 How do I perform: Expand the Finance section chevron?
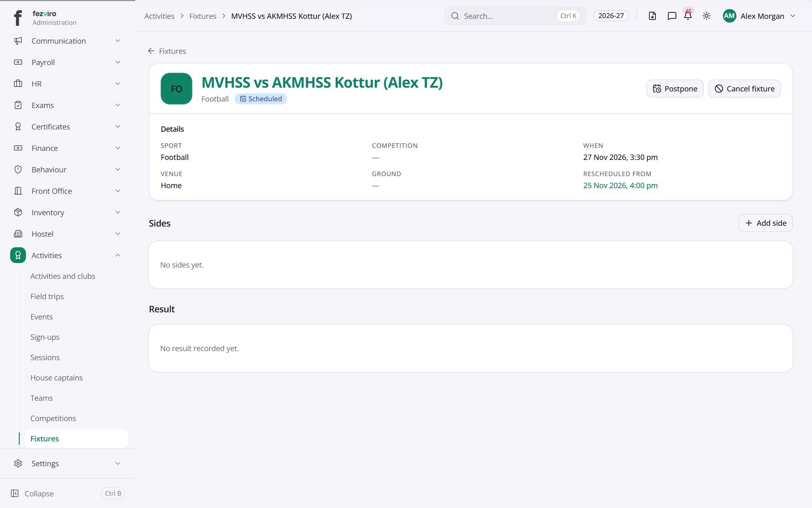pyautogui.click(x=118, y=148)
